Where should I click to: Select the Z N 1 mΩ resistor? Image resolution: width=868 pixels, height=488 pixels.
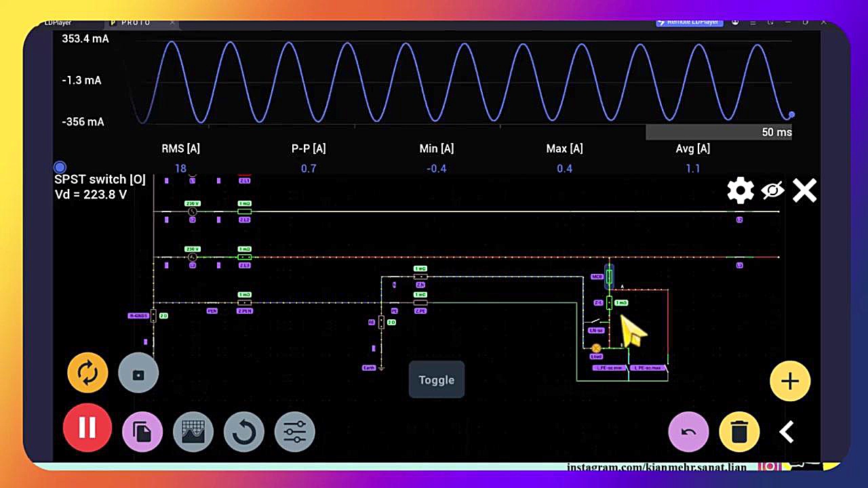point(420,277)
